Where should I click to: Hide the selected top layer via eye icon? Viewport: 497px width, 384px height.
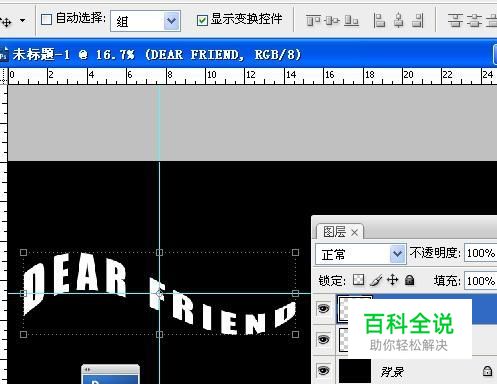(x=323, y=309)
